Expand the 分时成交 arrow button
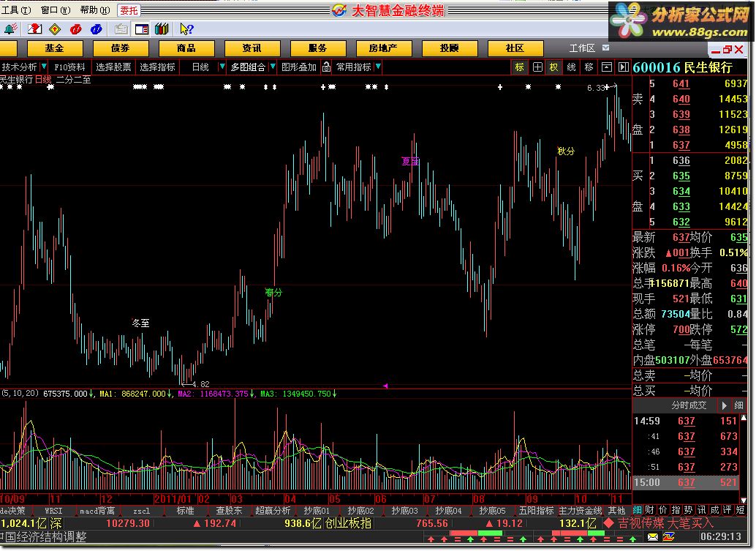This screenshot has width=756, height=551. point(724,405)
